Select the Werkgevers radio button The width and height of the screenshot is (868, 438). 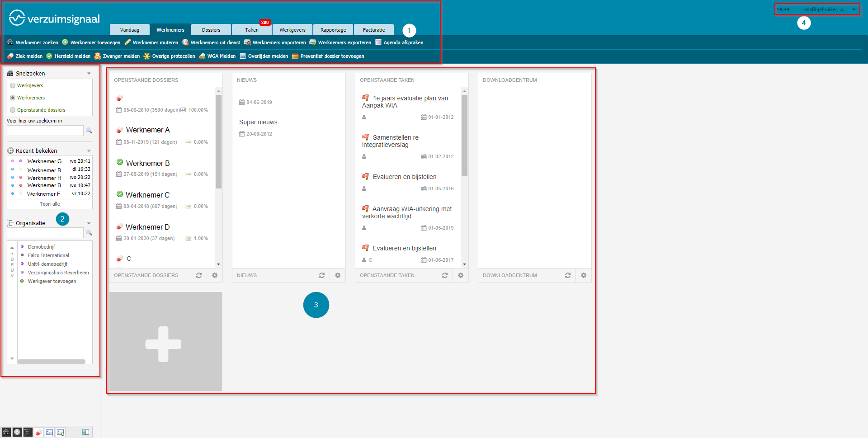click(x=13, y=85)
